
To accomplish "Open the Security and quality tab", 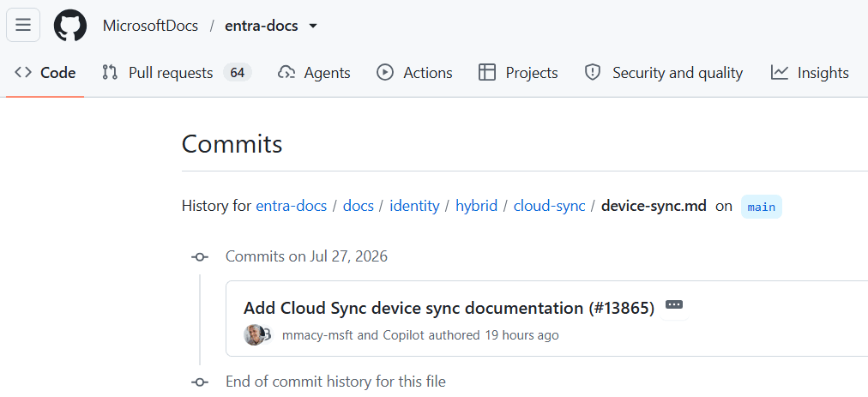I will point(664,73).
